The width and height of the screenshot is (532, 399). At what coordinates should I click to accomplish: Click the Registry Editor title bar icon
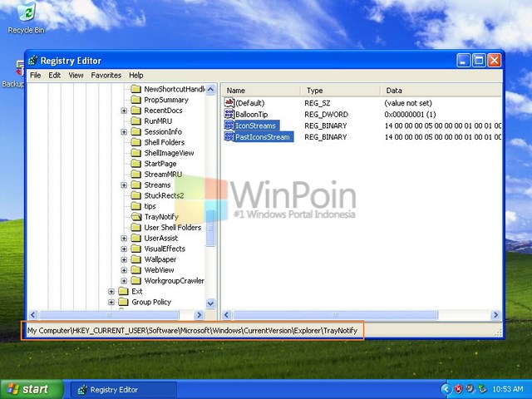32,61
